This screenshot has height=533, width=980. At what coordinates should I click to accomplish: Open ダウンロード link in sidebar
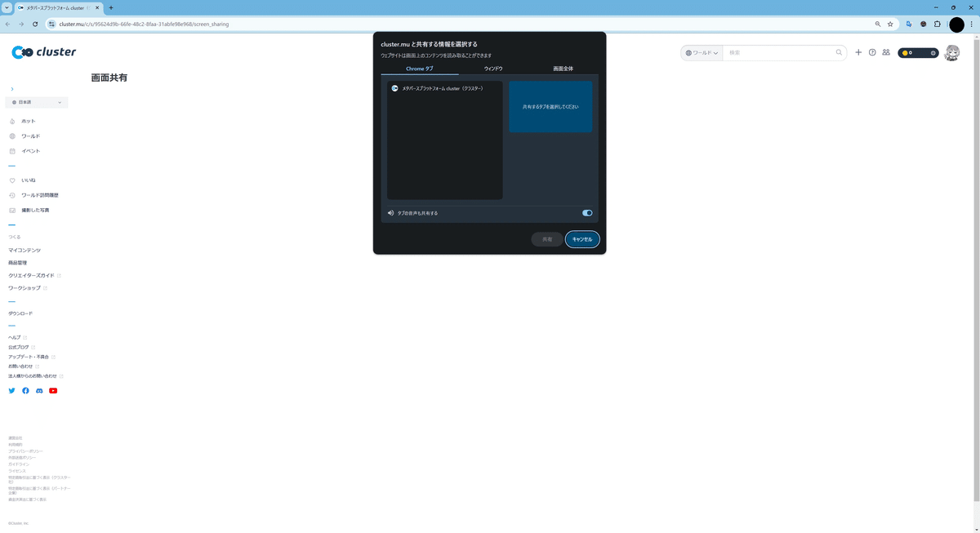point(20,313)
